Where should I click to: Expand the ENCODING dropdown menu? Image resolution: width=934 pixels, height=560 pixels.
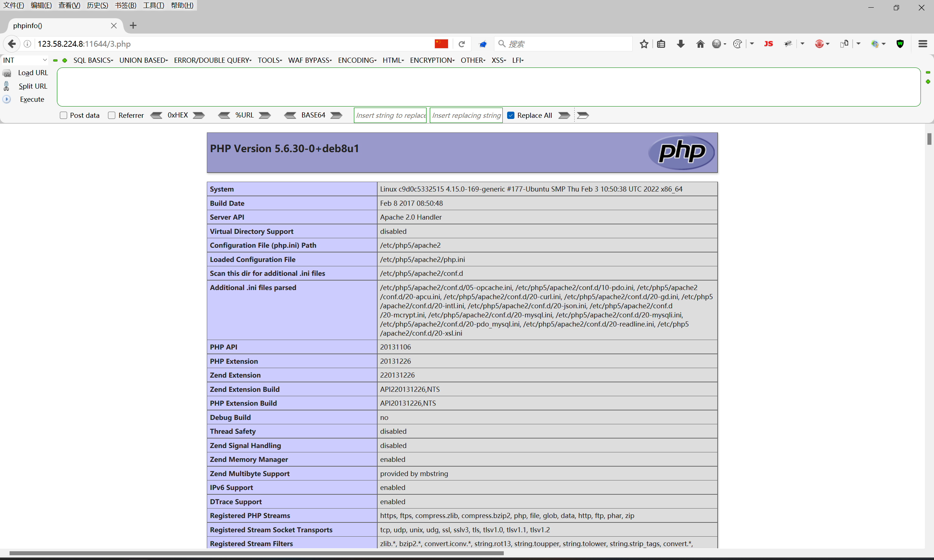tap(357, 60)
